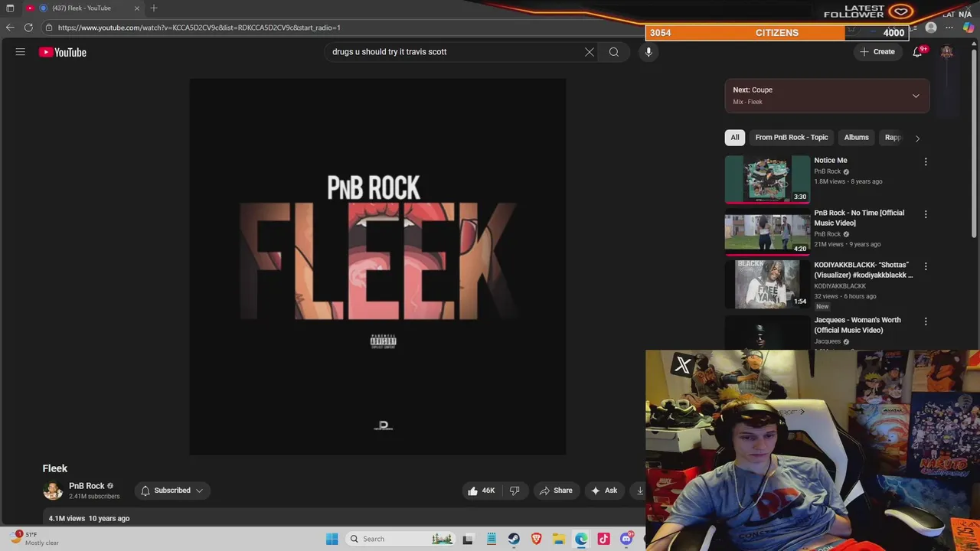Viewport: 980px width, 551px height.
Task: Click the Fleek video title text
Action: tap(55, 468)
